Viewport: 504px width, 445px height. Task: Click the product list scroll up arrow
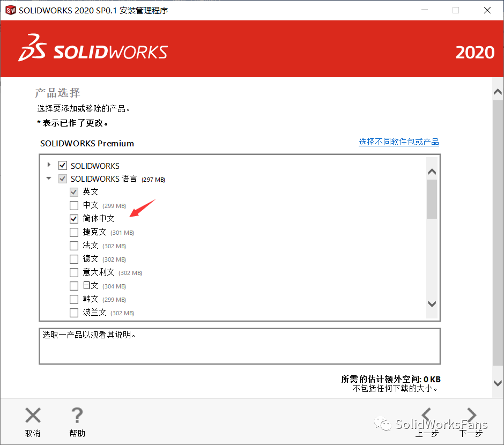(432, 172)
